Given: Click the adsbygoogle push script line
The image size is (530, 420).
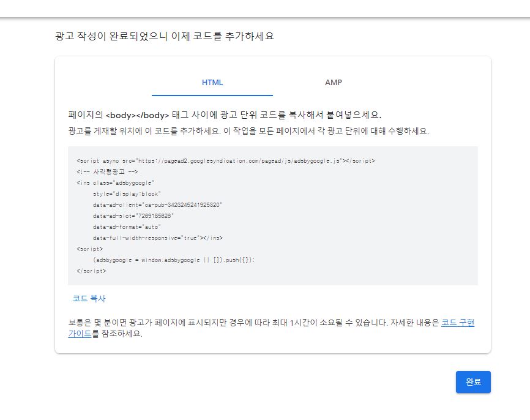Looking at the screenshot, I should pos(174,260).
